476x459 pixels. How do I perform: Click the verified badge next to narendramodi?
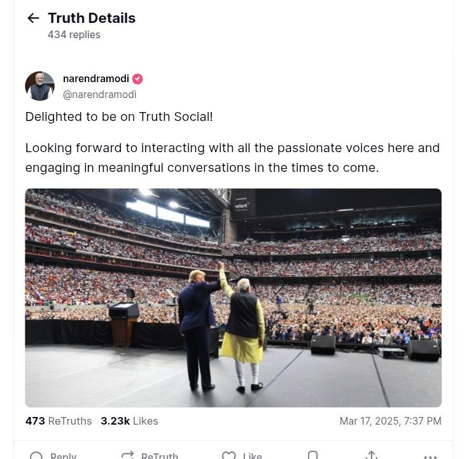point(137,79)
